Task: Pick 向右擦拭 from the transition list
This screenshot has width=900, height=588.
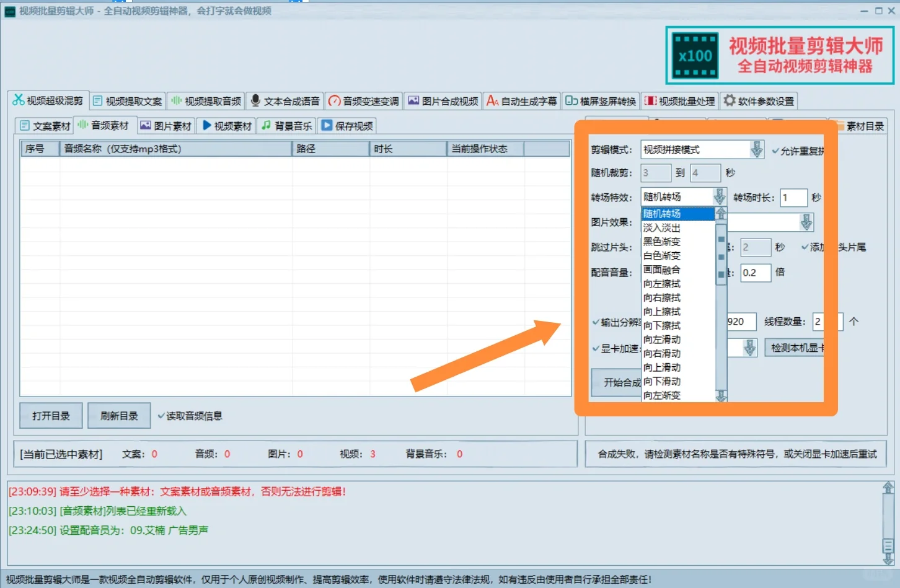Action: pyautogui.click(x=678, y=298)
